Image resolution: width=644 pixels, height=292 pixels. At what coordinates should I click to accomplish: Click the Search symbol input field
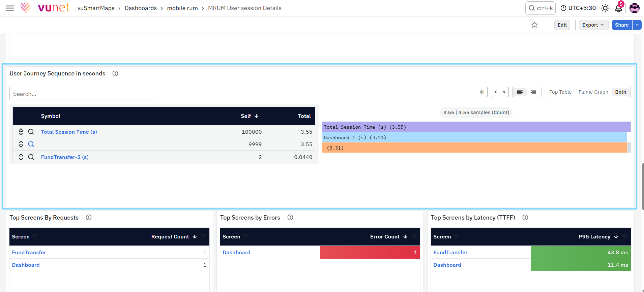pyautogui.click(x=83, y=94)
